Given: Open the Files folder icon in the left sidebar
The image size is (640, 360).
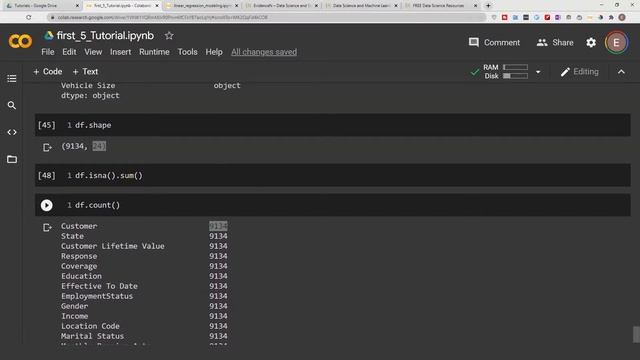Looking at the screenshot, I should 12,159.
